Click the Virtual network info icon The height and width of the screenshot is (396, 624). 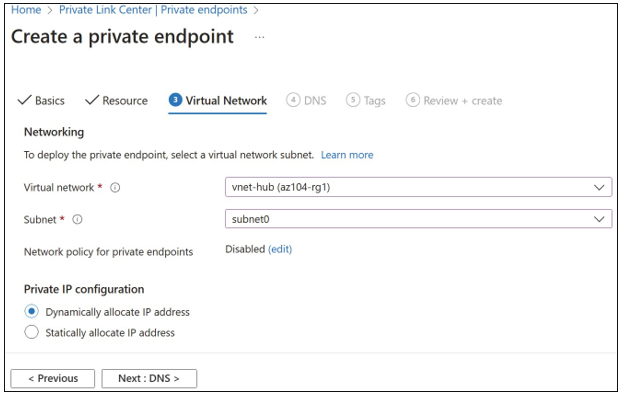pos(115,187)
